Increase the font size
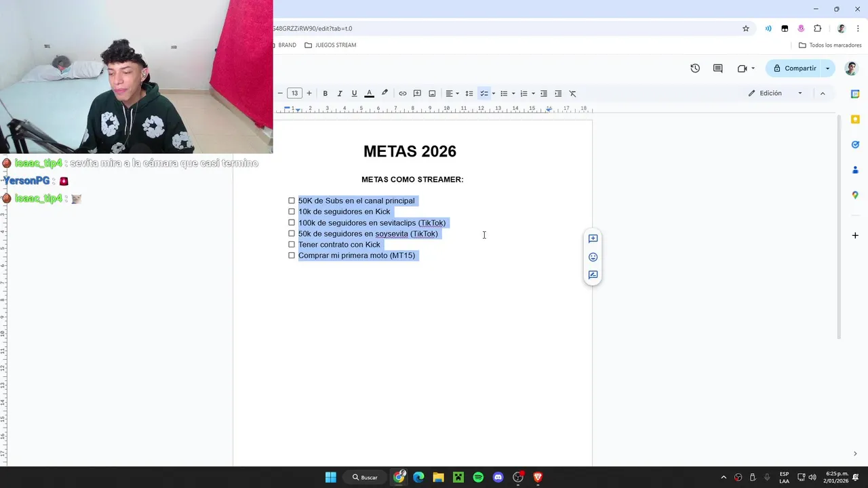The width and height of the screenshot is (868, 488). point(309,94)
